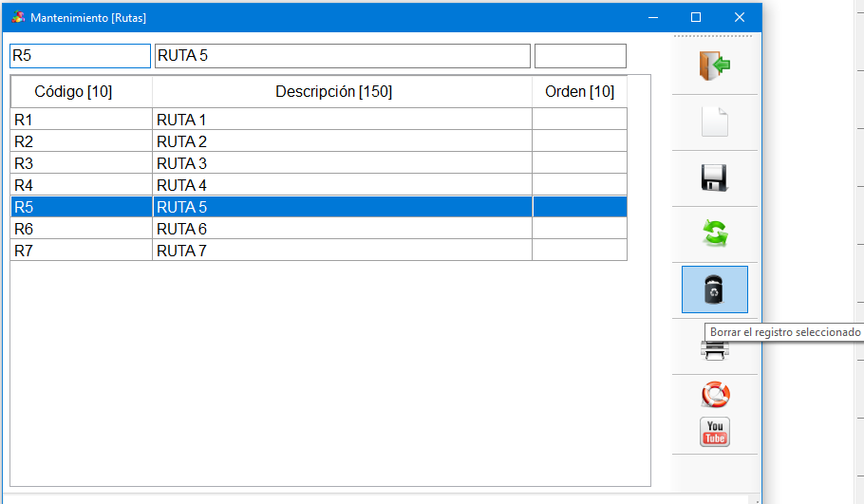This screenshot has width=864, height=504.
Task: Click the Orden [10] column header
Action: [x=580, y=91]
